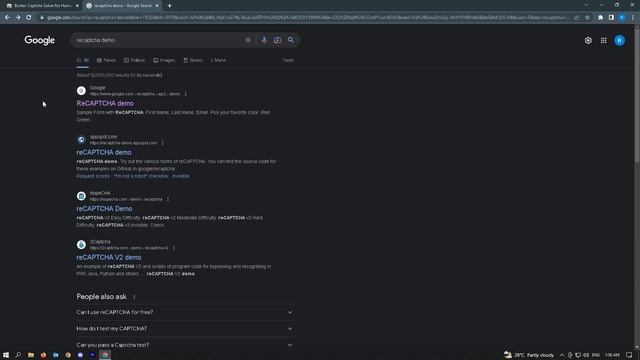This screenshot has width=640, height=360.
Task: Click the magnifying glass search button
Action: coord(291,40)
